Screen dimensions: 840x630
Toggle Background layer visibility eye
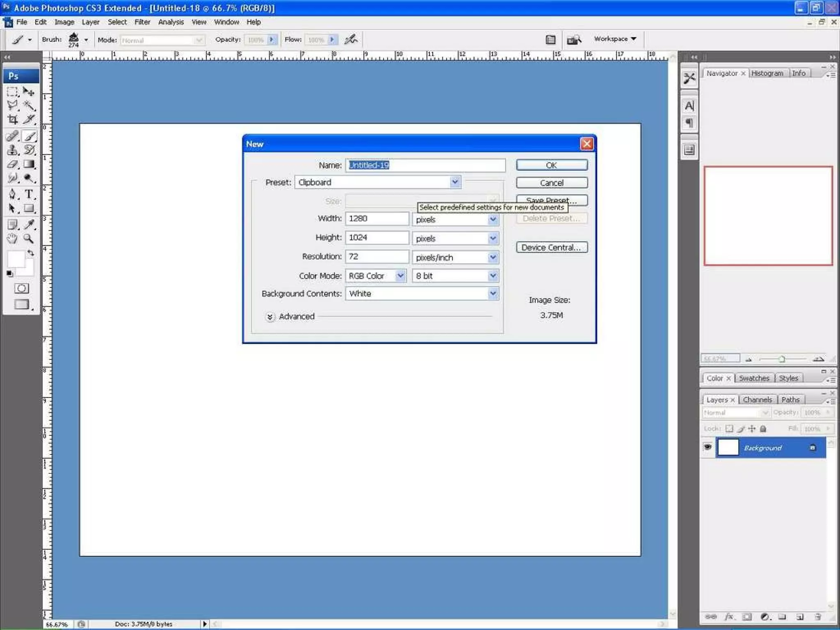(x=708, y=447)
